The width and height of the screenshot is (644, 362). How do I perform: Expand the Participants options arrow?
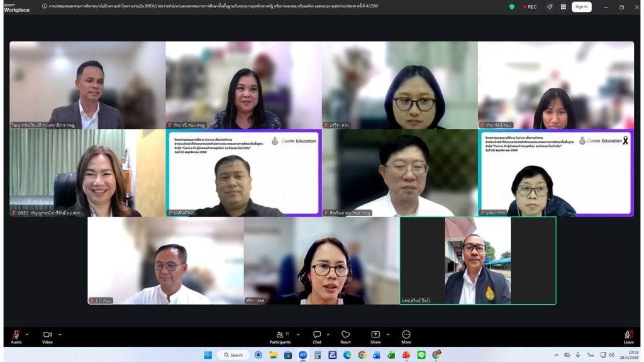[x=297, y=334]
